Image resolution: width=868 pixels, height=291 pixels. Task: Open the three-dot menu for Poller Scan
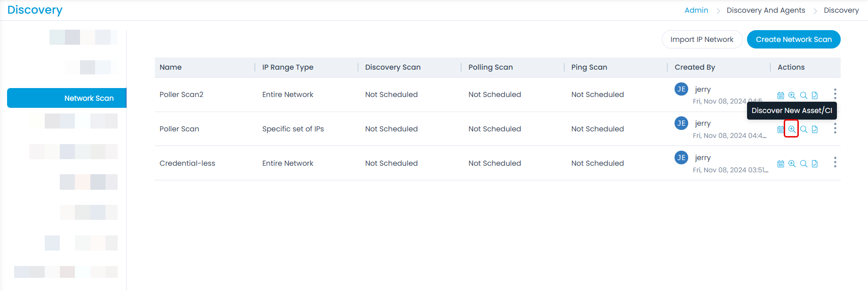835,128
